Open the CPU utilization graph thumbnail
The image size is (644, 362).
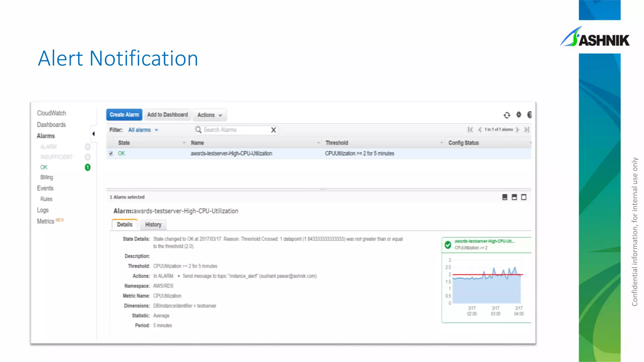tap(486, 283)
